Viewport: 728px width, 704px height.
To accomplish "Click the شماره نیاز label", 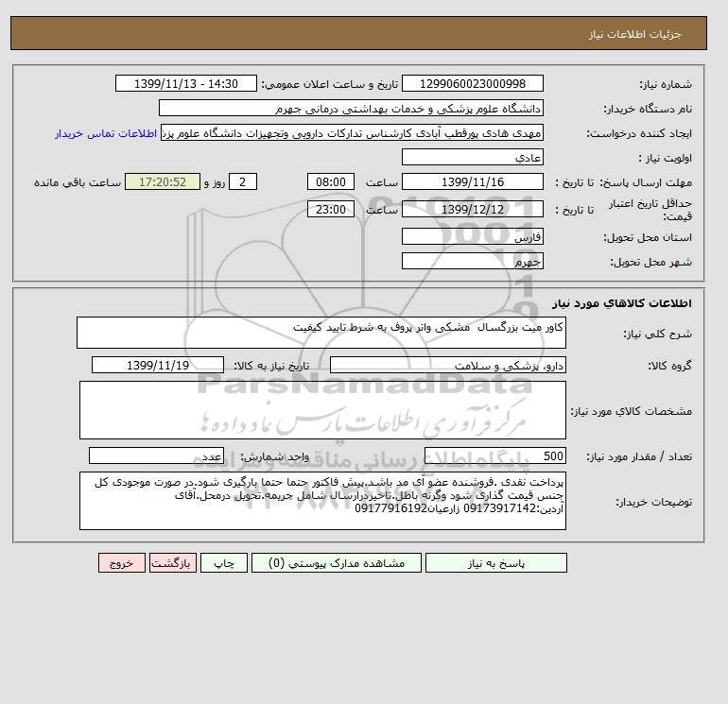I will (666, 84).
